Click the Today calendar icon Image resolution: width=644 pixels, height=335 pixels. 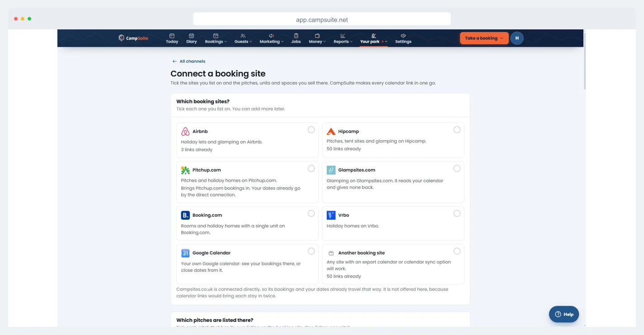pos(172,36)
